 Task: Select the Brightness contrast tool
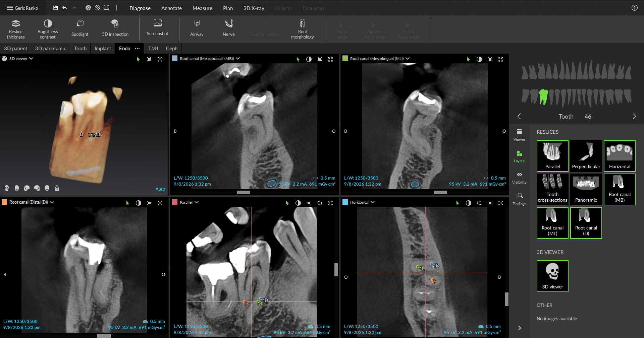pos(48,29)
